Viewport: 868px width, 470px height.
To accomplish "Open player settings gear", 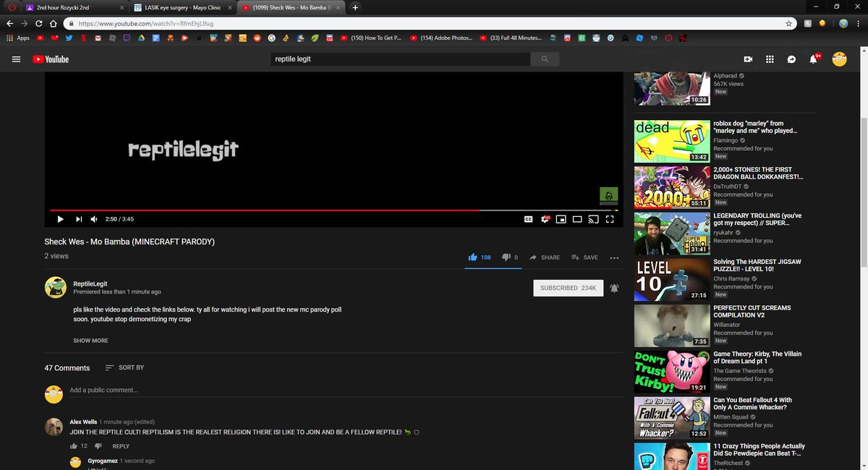I will (546, 219).
